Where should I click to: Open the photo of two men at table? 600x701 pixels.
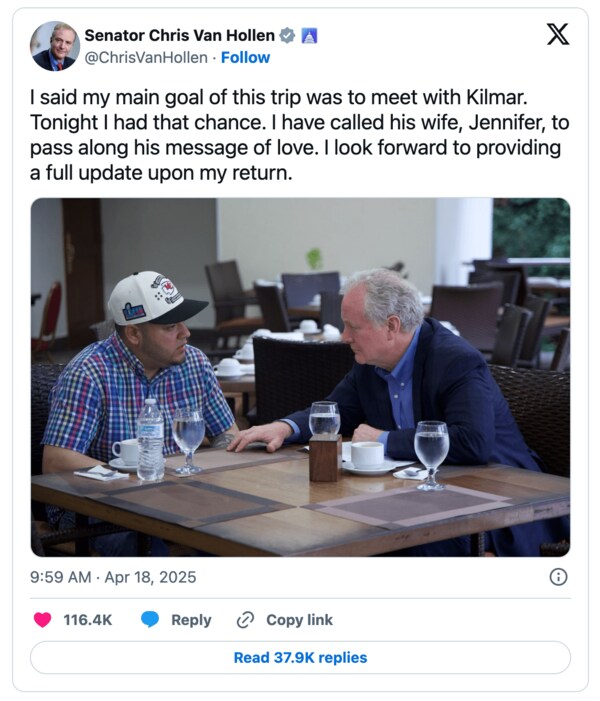point(300,377)
